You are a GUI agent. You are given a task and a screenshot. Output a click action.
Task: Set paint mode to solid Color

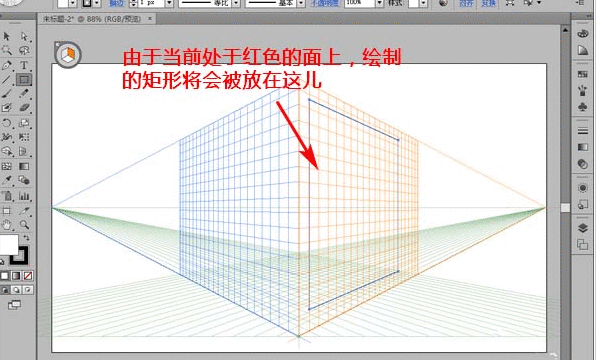(5, 276)
